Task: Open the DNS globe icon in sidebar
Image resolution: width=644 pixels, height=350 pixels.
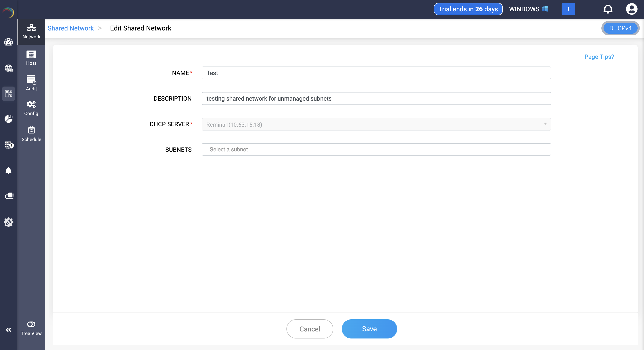Action: coord(9,68)
